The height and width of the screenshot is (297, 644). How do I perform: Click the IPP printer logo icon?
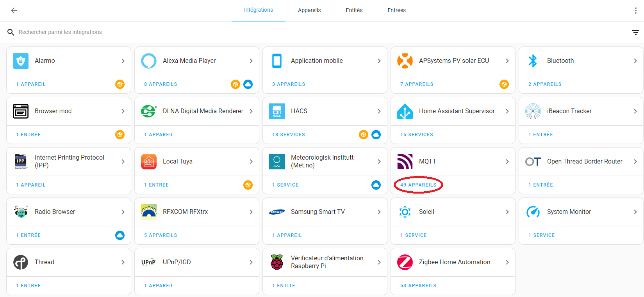click(21, 162)
